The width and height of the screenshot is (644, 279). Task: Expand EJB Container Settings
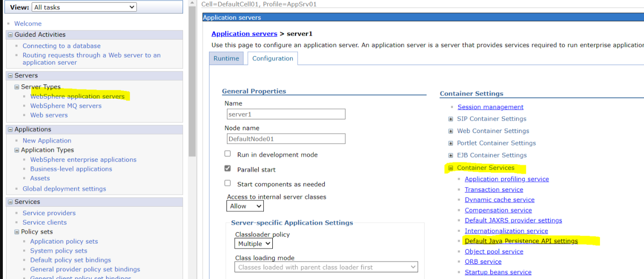pos(450,155)
